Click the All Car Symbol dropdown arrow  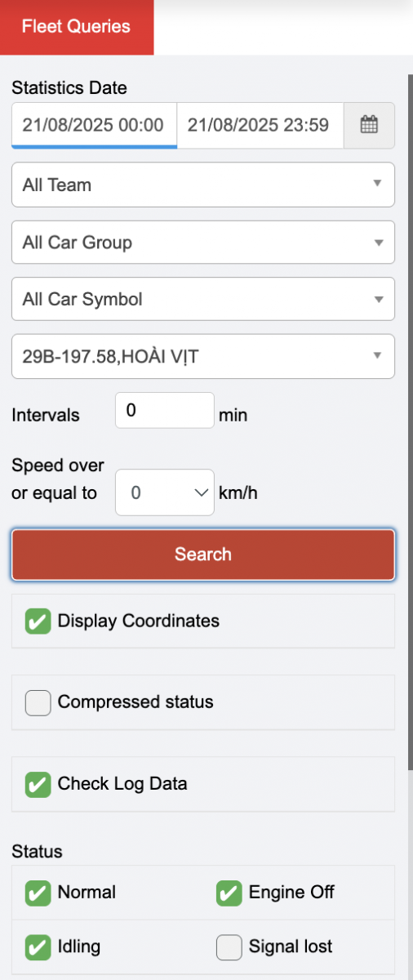(x=377, y=299)
